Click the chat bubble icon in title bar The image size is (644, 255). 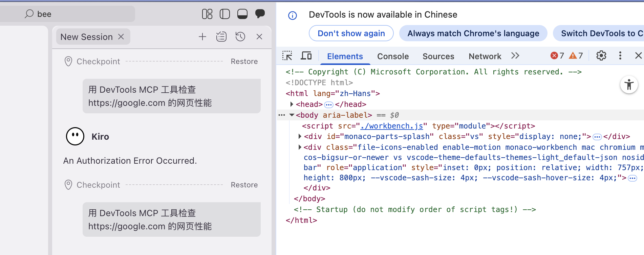click(260, 14)
